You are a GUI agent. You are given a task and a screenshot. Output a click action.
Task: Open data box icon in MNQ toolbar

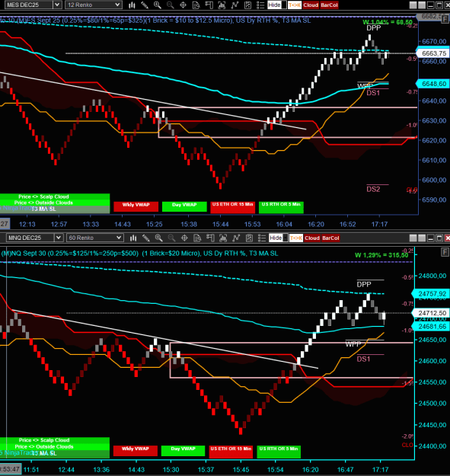tap(197, 238)
